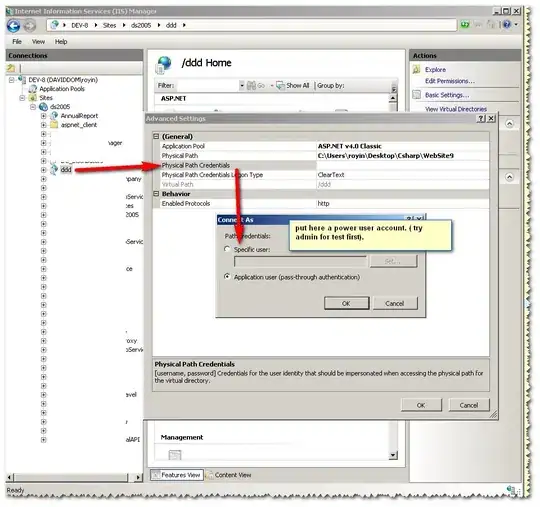Viewport: 540px width, 507px height.
Task: Select the aspnet_client folder node
Action: click(79, 125)
